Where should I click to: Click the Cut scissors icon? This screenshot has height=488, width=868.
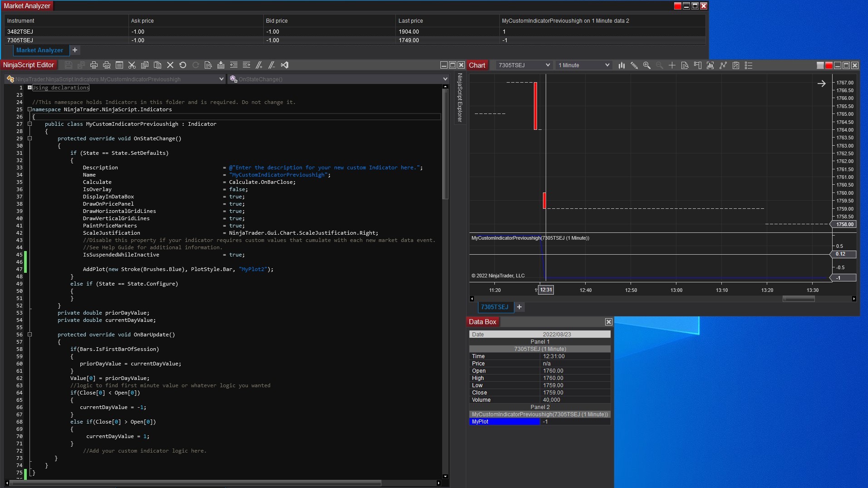pyautogui.click(x=132, y=65)
